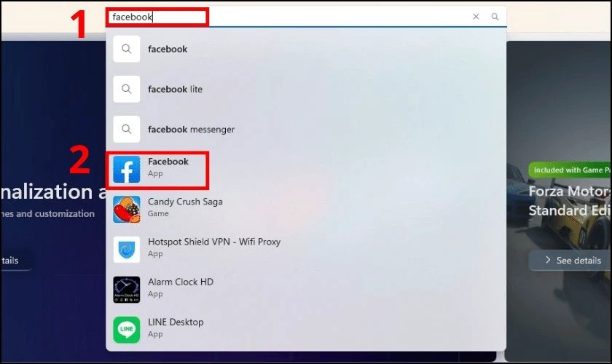Open Alarm Clock HD icon
Viewport: 612px width, 364px height.
pos(127,290)
